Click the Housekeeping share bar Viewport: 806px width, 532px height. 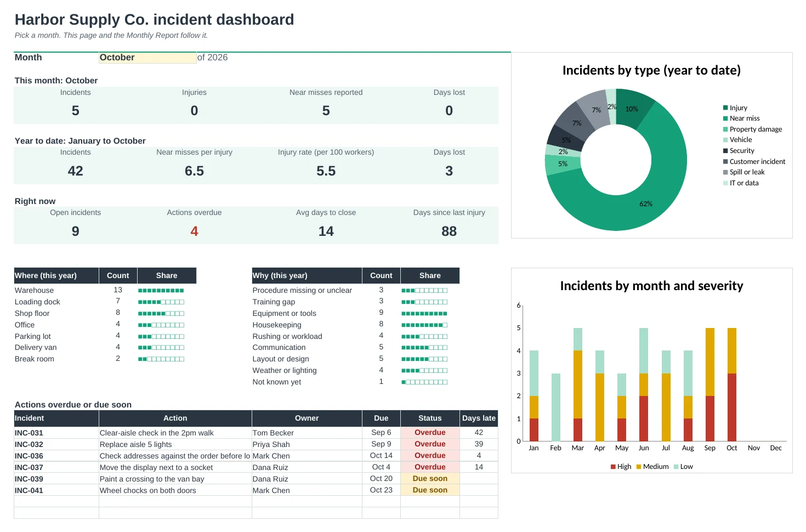[x=424, y=325]
